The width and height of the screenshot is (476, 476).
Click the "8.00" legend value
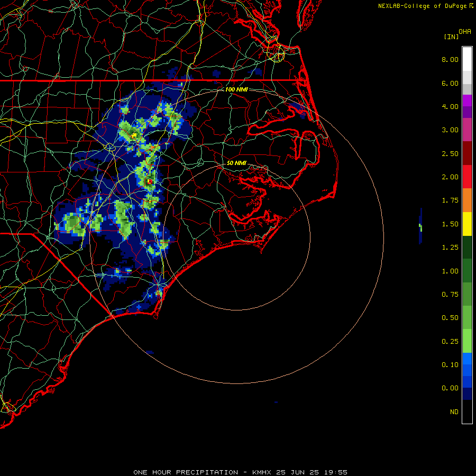450,59
